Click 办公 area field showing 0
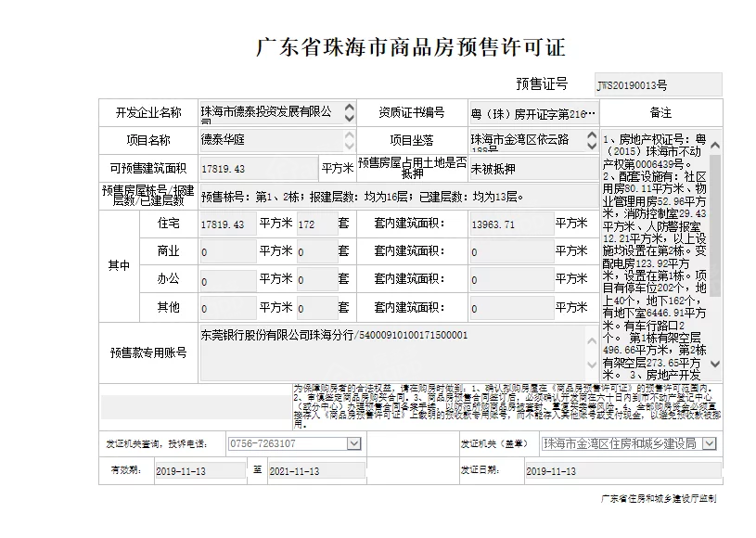The width and height of the screenshot is (756, 538). coord(228,279)
